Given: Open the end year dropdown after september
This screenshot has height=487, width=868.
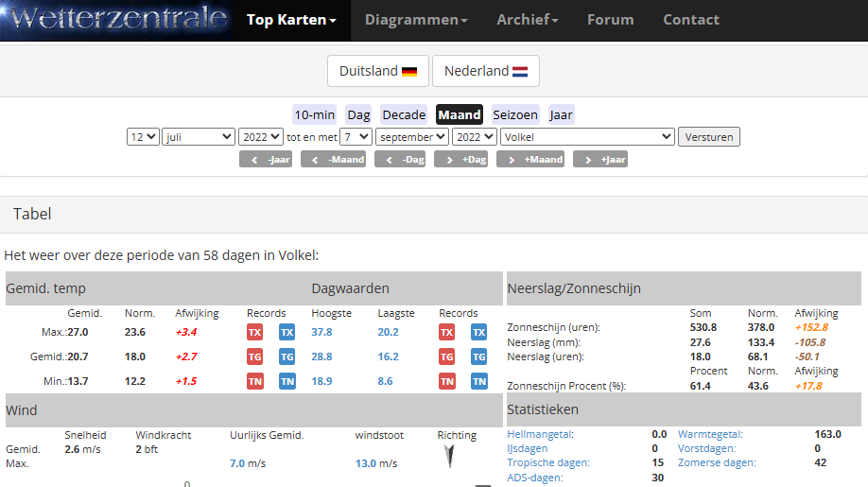Looking at the screenshot, I should 475,137.
